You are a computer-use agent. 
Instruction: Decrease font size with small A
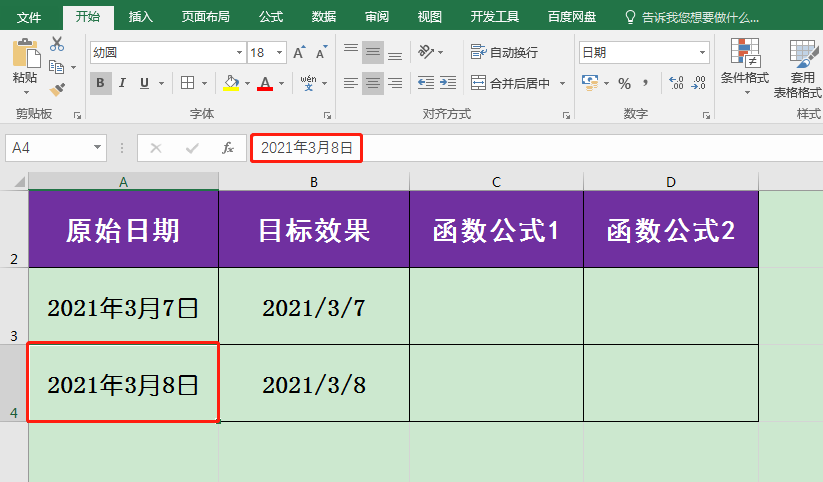pyautogui.click(x=321, y=53)
